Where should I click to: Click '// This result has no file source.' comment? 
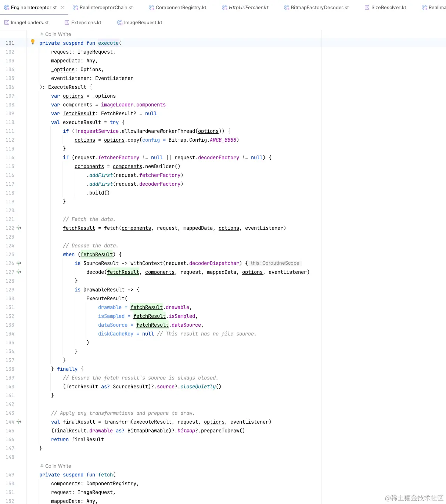click(x=207, y=334)
